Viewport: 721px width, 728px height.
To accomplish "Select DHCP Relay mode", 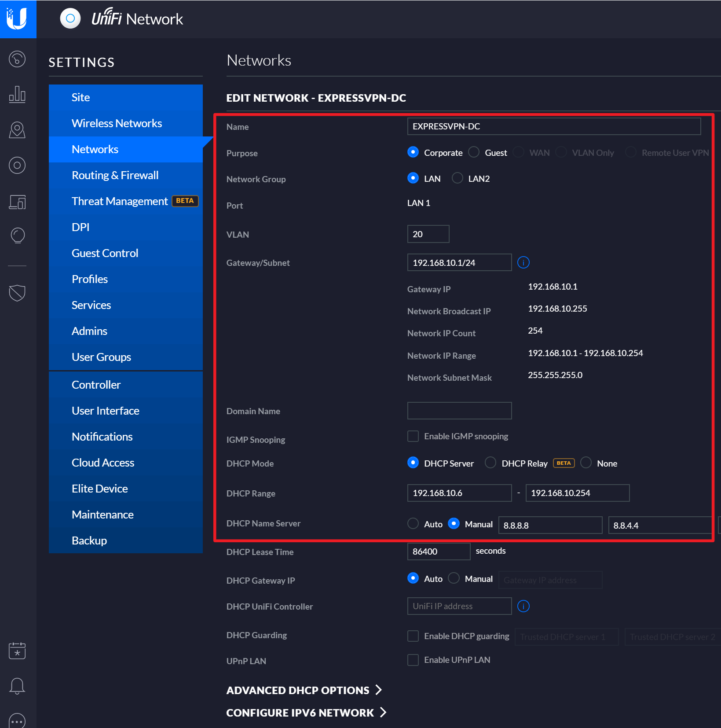I will point(490,463).
